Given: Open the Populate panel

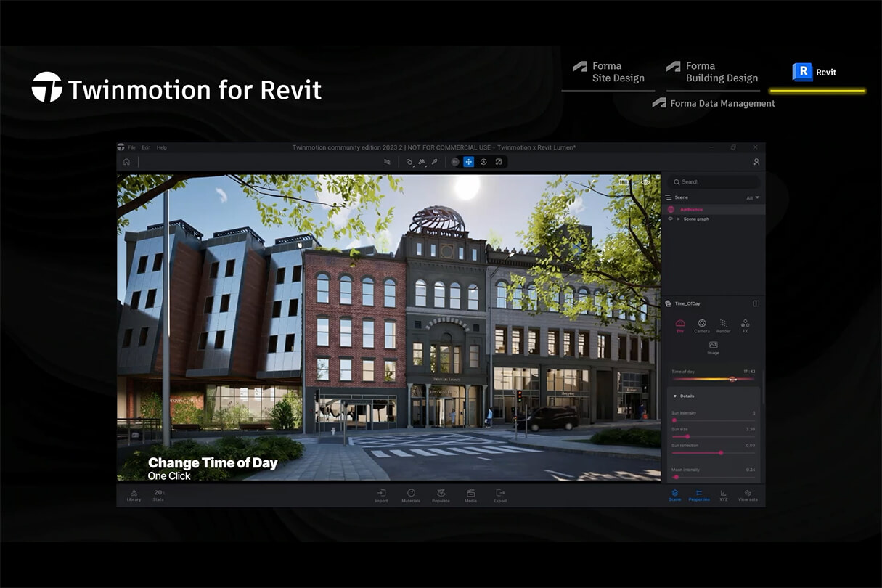Looking at the screenshot, I should (441, 496).
